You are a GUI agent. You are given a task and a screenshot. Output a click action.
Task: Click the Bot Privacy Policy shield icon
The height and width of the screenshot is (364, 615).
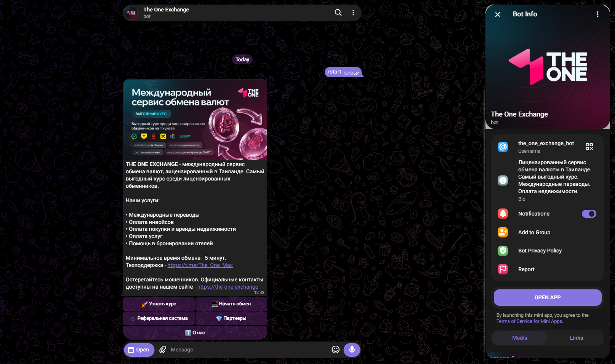coord(503,251)
